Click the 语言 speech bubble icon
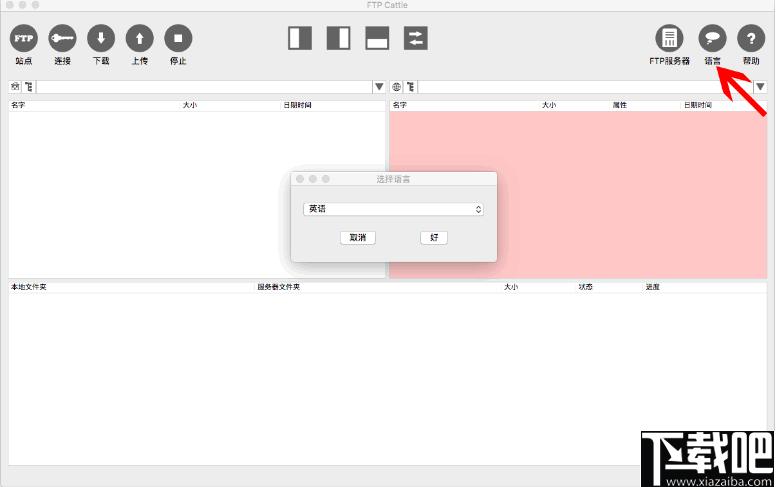Screen dimensions: 776x487 712,38
